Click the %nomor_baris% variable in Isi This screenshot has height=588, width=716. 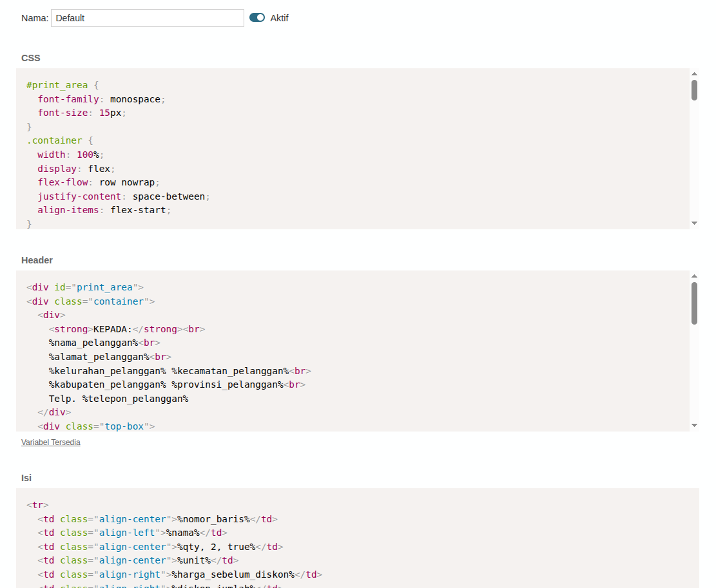213,519
